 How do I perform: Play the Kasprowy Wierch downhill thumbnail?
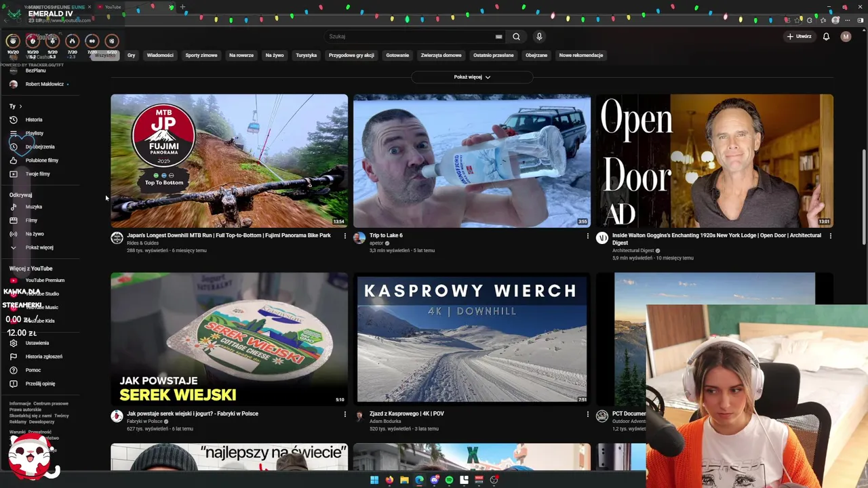tap(472, 338)
